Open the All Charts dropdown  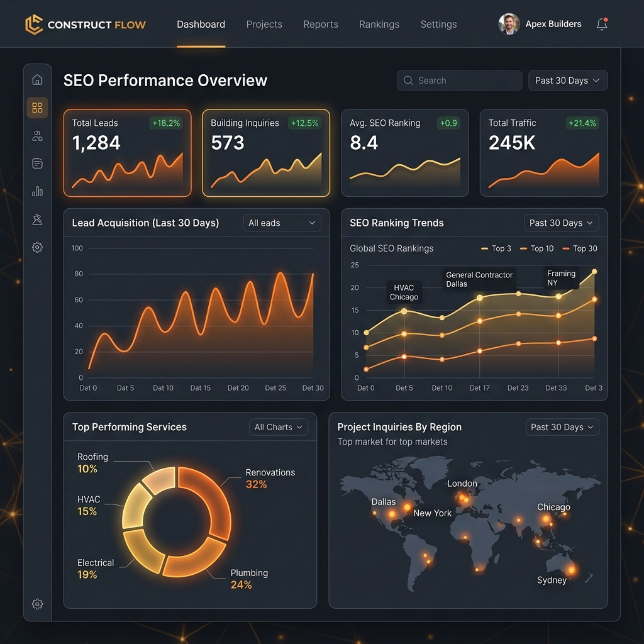pyautogui.click(x=279, y=427)
